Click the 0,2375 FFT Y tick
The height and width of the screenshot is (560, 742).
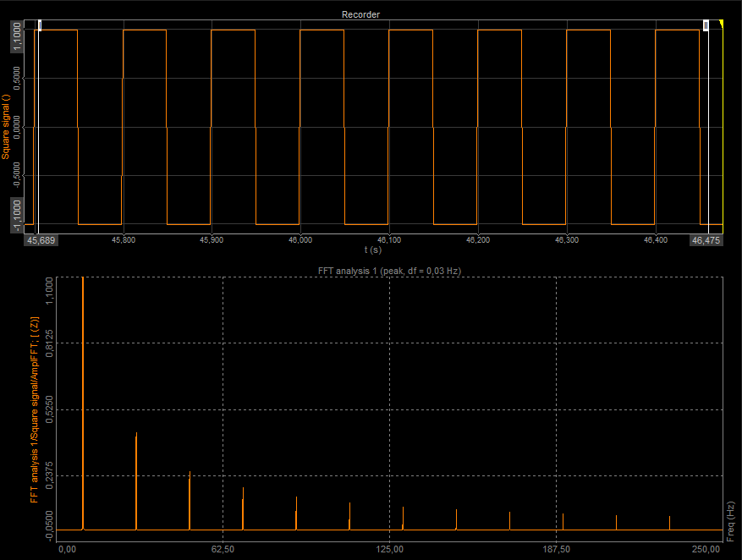click(x=48, y=475)
